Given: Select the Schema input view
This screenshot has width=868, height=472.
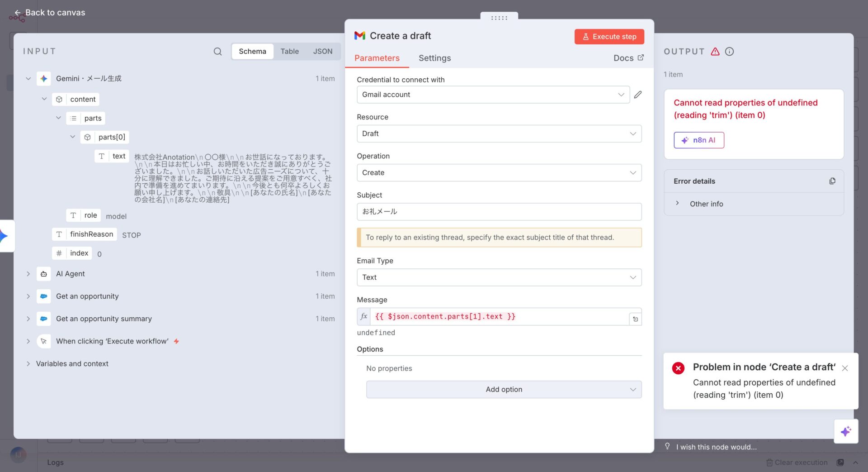Looking at the screenshot, I should [x=252, y=52].
